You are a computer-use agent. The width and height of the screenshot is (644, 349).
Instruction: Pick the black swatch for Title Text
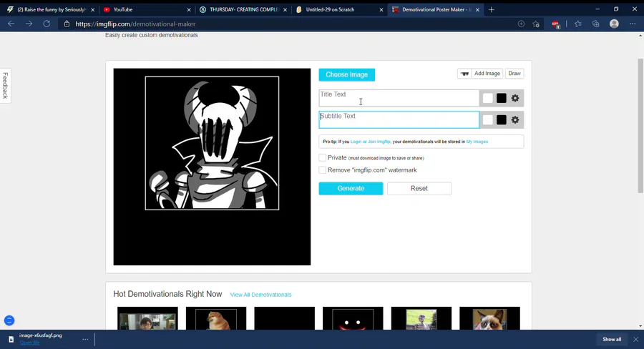click(x=501, y=98)
